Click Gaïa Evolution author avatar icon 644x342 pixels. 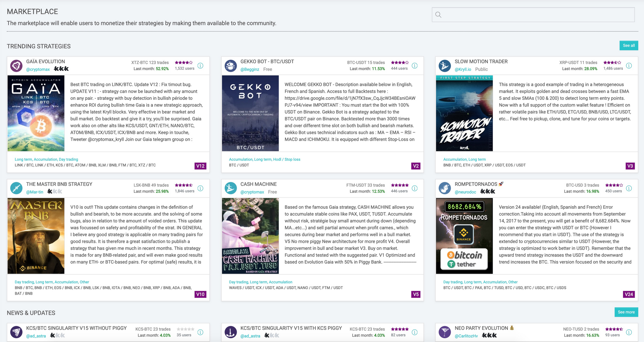tap(16, 66)
